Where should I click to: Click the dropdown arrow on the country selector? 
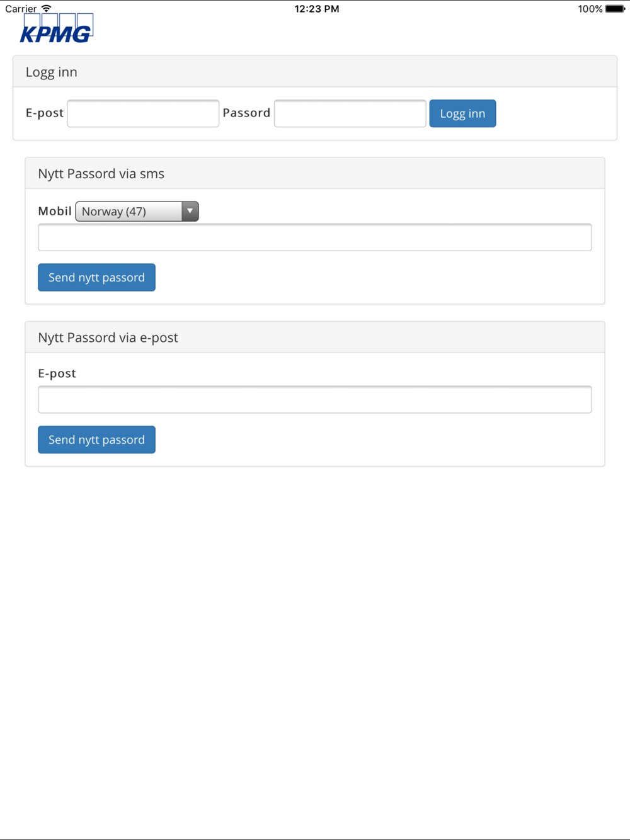(190, 212)
